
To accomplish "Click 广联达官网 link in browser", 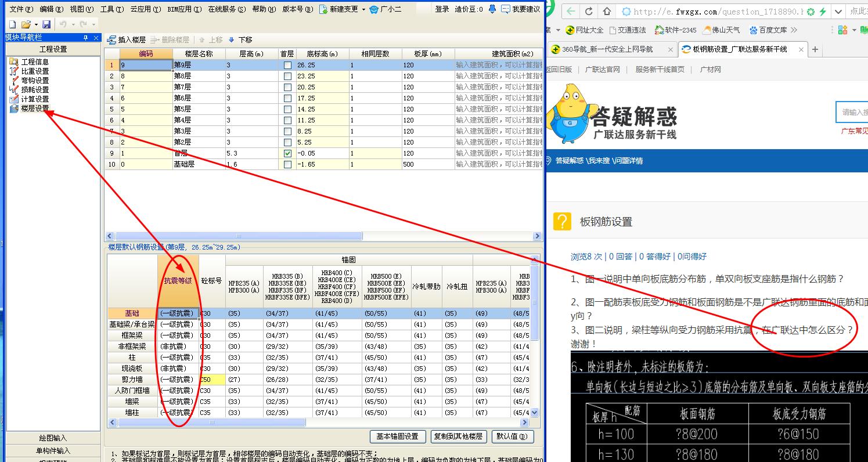I will click(x=602, y=69).
